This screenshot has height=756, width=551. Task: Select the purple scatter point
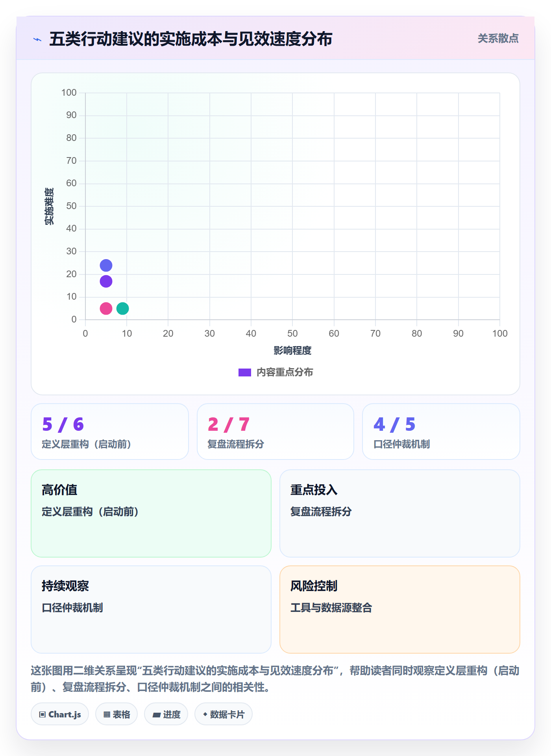pos(106,281)
